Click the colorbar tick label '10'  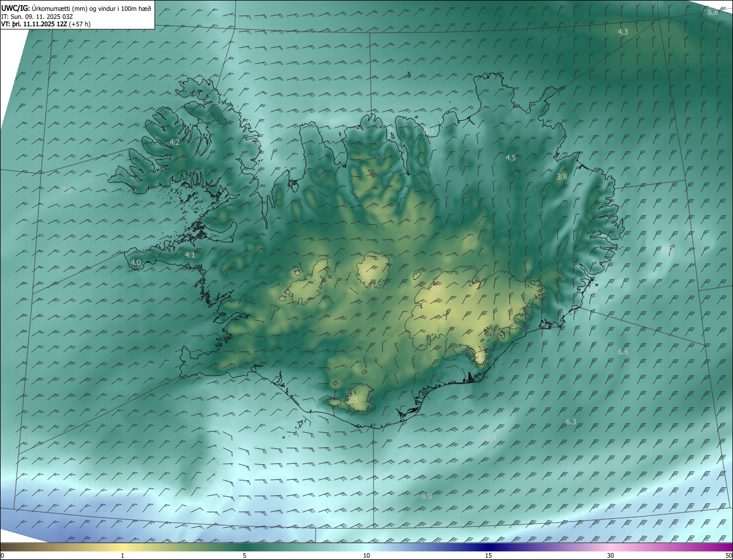pos(366,555)
